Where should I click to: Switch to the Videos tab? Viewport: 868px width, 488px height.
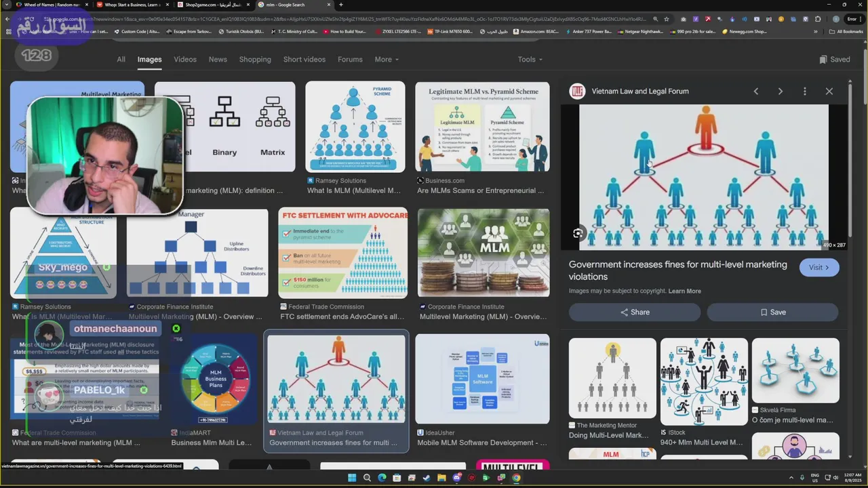(185, 59)
